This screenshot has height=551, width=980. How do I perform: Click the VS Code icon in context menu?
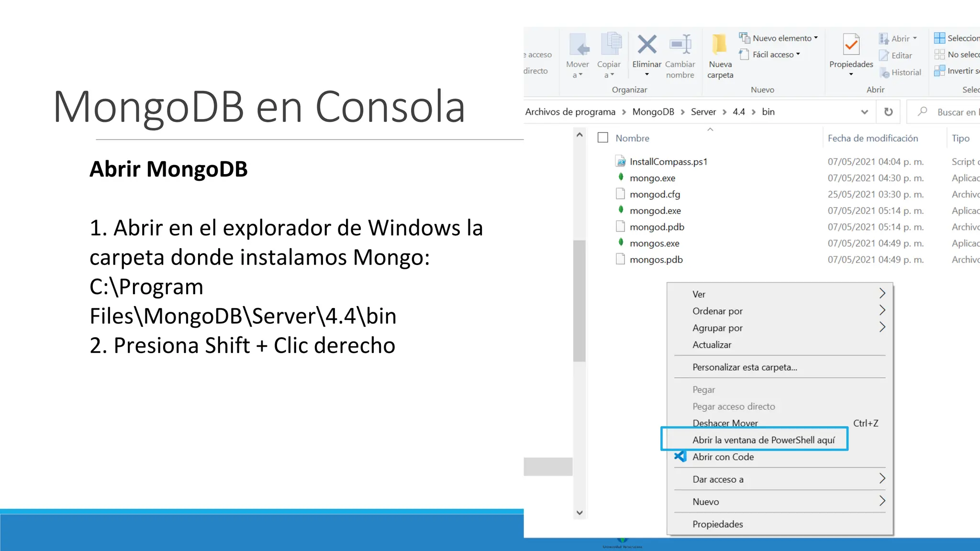(680, 456)
